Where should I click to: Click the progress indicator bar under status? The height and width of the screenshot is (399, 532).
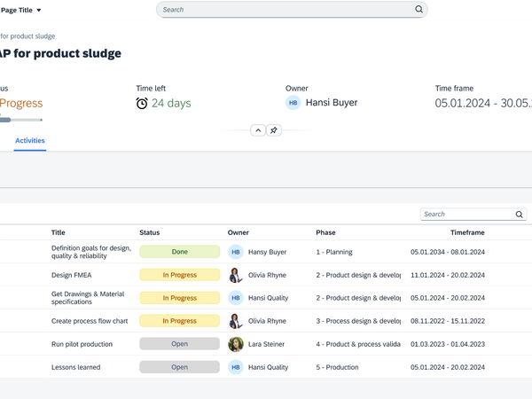tap(20, 120)
